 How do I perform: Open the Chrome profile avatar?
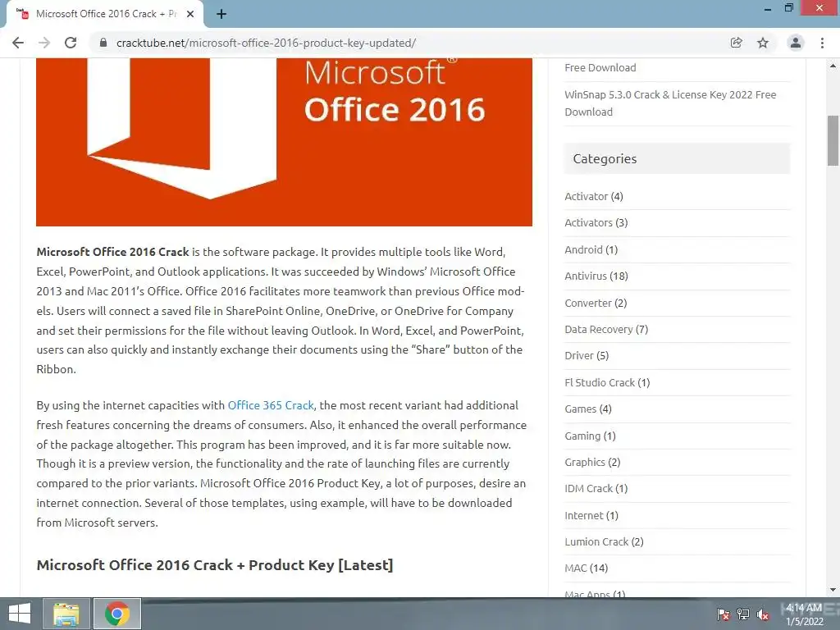coord(796,43)
